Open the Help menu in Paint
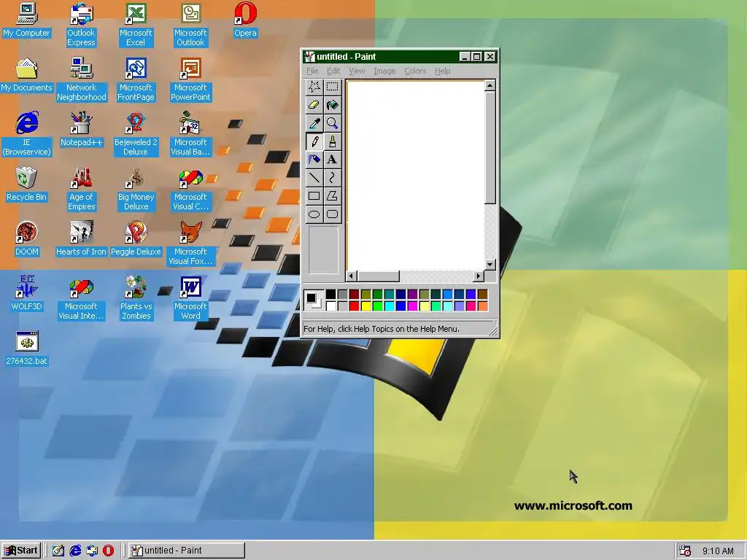Image resolution: width=747 pixels, height=560 pixels. [x=442, y=71]
